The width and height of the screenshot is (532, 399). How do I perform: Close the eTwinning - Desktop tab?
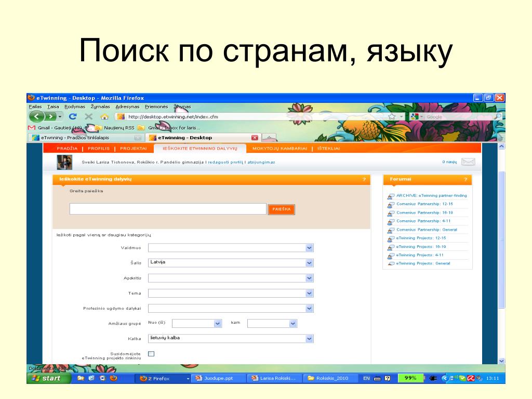(x=255, y=137)
